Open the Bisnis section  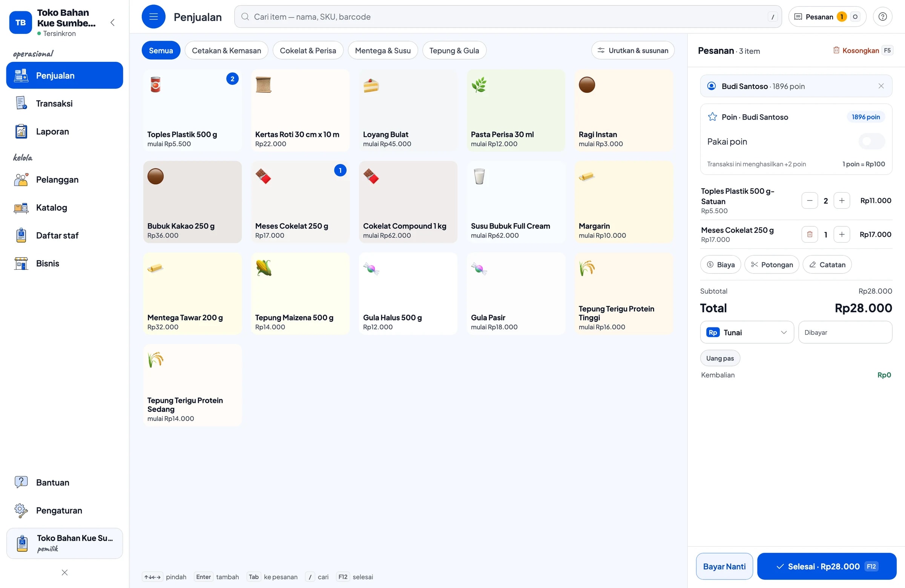pos(64,264)
